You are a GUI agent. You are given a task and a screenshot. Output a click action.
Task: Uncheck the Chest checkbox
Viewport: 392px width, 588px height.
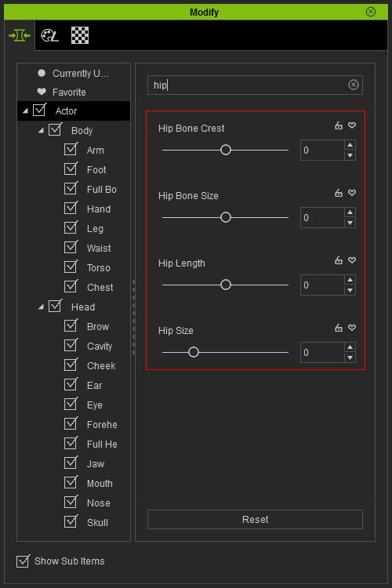(x=71, y=286)
